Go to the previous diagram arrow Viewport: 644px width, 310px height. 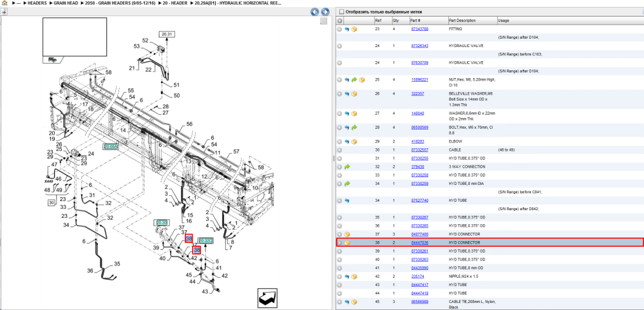coord(315,12)
